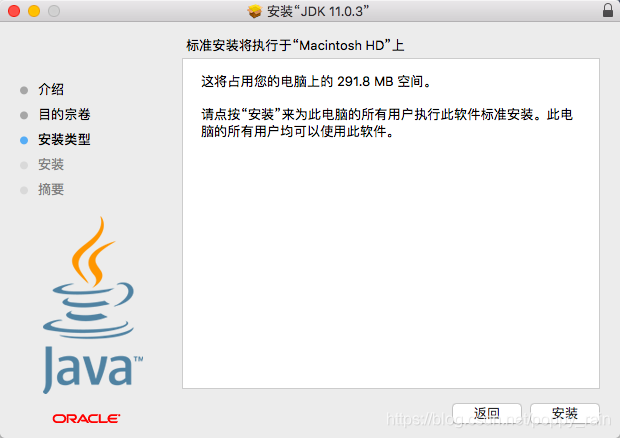Click the window title 安装 JDK 11.0.3

coord(318,11)
